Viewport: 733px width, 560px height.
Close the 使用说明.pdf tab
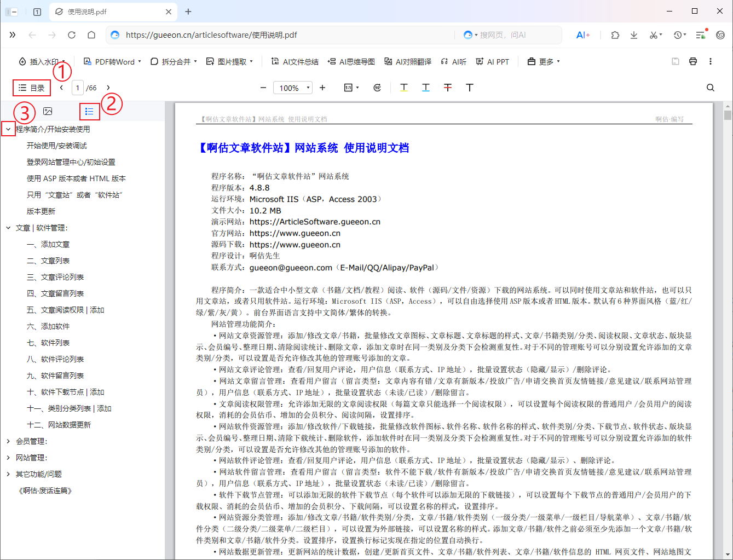[169, 11]
